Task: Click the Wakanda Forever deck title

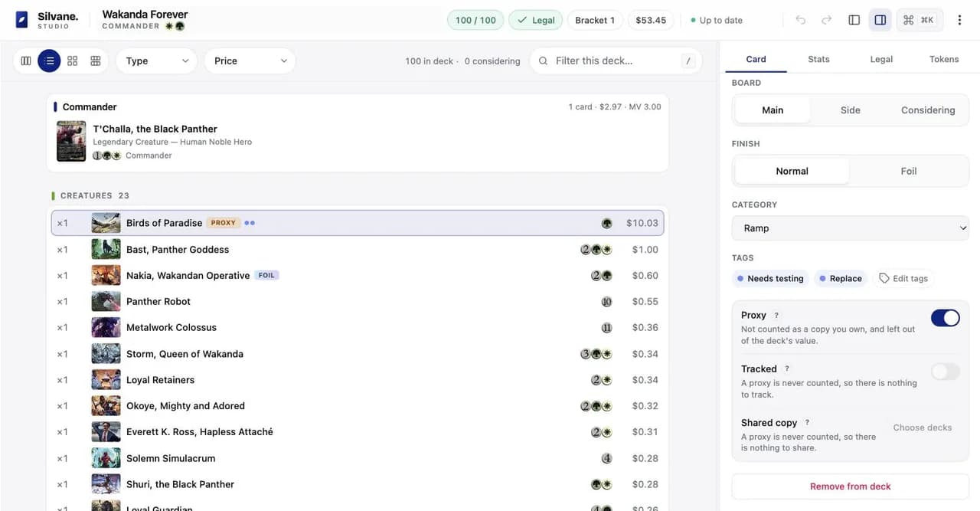Action: pyautogui.click(x=145, y=15)
